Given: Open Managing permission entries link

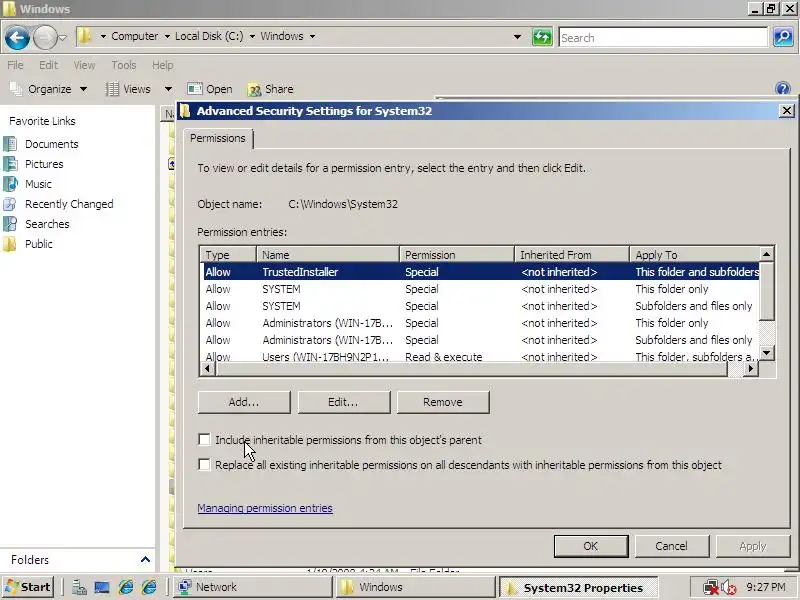Looking at the screenshot, I should [x=265, y=508].
